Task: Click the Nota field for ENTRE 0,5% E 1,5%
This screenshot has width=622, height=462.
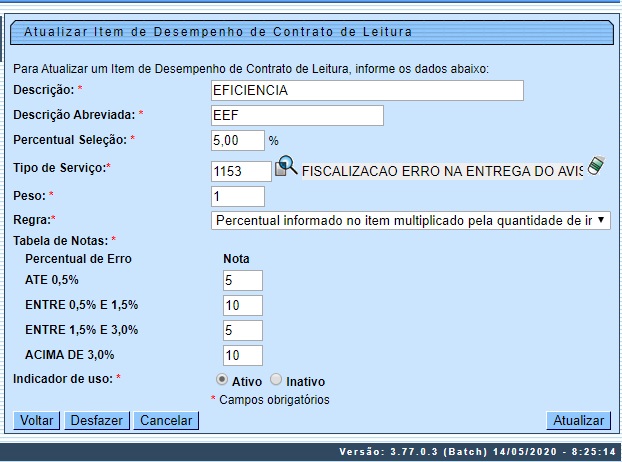Action: [242, 305]
